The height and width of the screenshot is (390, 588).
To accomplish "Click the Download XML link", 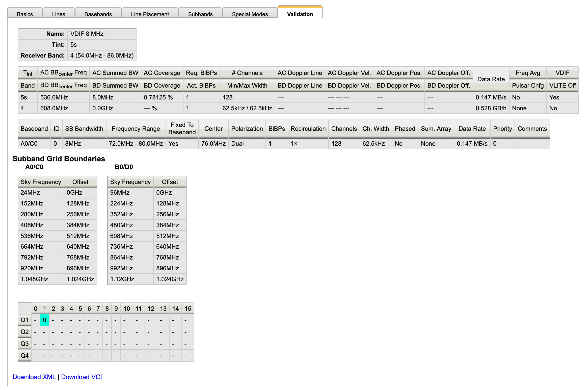I will 34,377.
